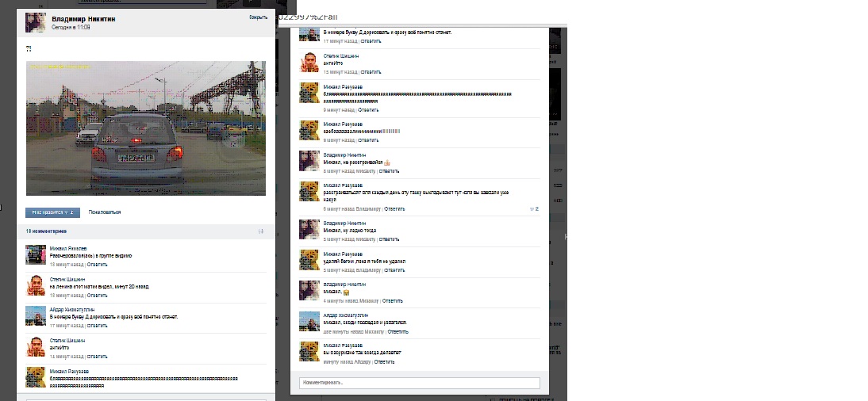
Task: Click the emoji in '4 минуты назад' comment
Action: (x=346, y=292)
